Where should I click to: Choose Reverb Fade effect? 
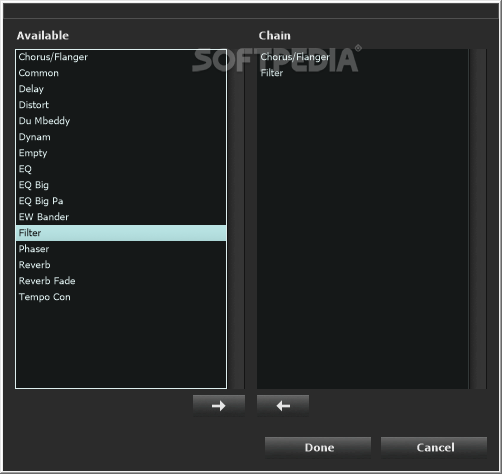(x=121, y=281)
